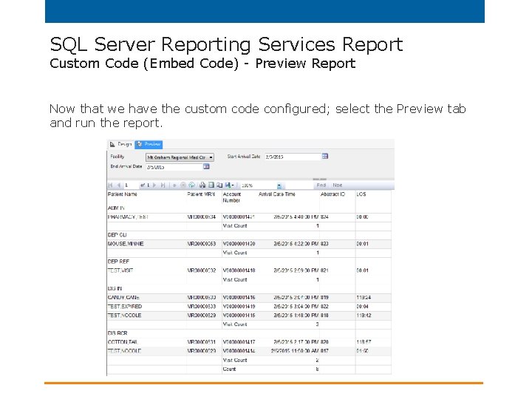
Task: Click into the End Arrival Date field
Action: [174, 167]
